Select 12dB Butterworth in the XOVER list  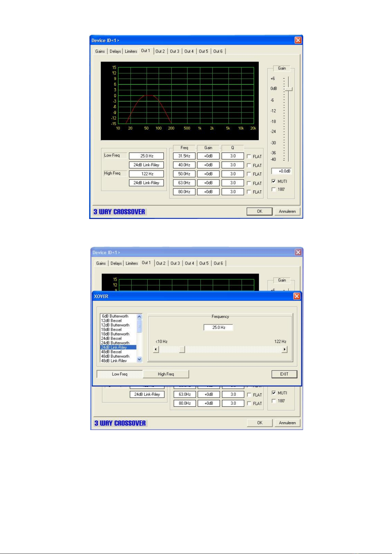click(x=118, y=325)
